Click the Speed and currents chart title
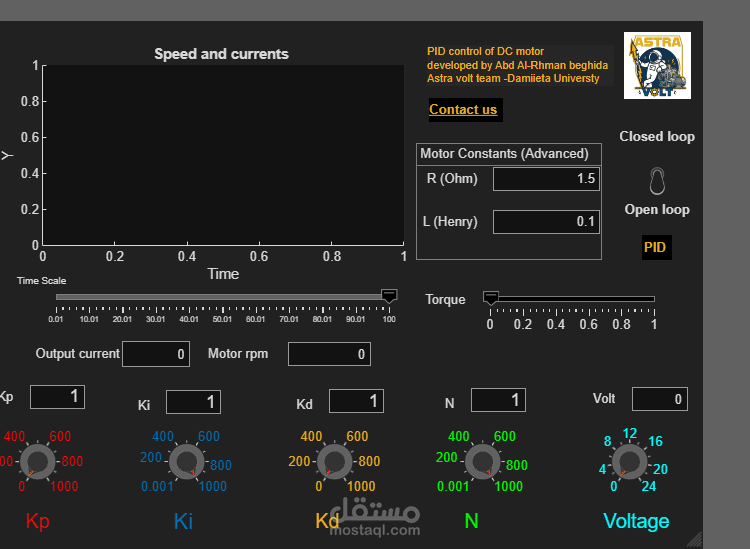This screenshot has width=750, height=549. click(x=221, y=54)
